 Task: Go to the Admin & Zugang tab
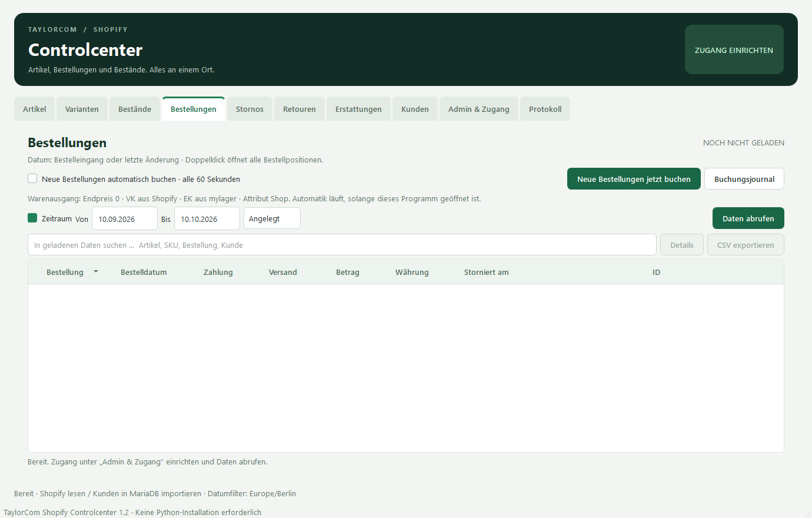[479, 109]
